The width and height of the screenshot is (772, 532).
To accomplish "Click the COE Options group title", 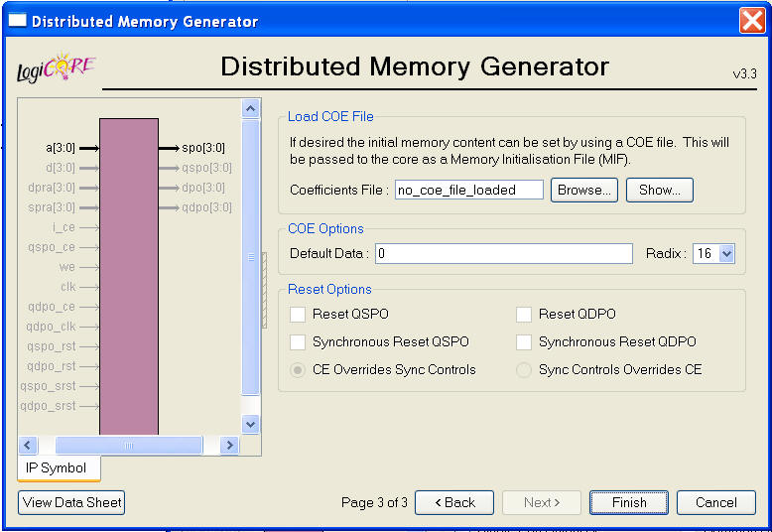I will (325, 228).
